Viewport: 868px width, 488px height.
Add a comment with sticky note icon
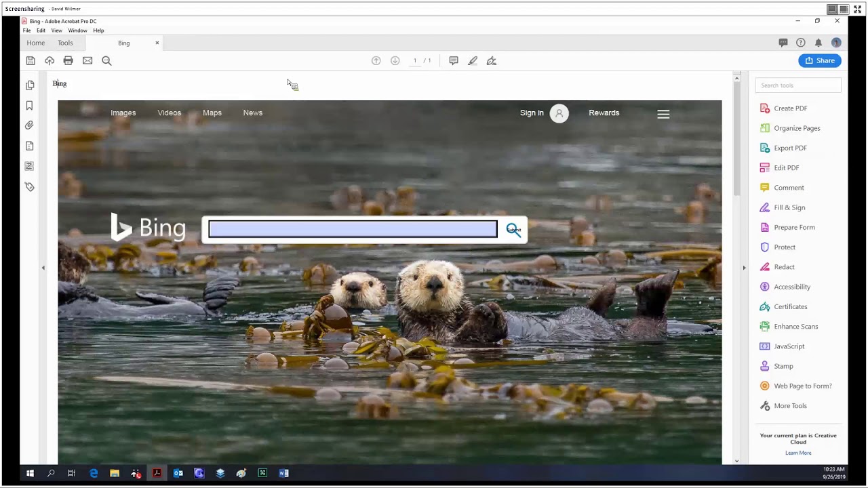(x=454, y=60)
